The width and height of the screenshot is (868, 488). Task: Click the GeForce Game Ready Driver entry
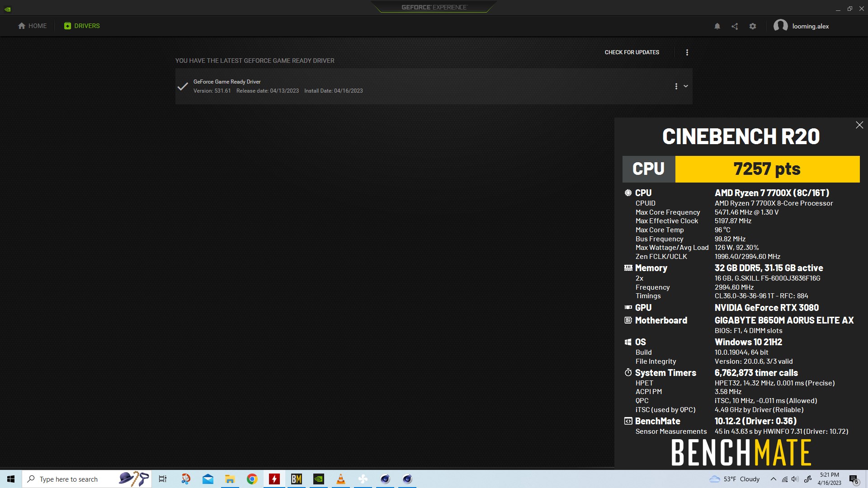pos(434,86)
